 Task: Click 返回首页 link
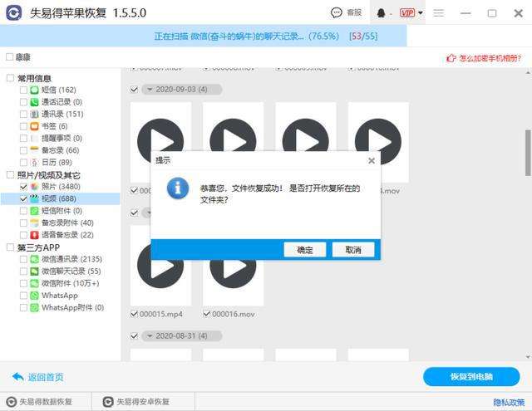click(37, 377)
